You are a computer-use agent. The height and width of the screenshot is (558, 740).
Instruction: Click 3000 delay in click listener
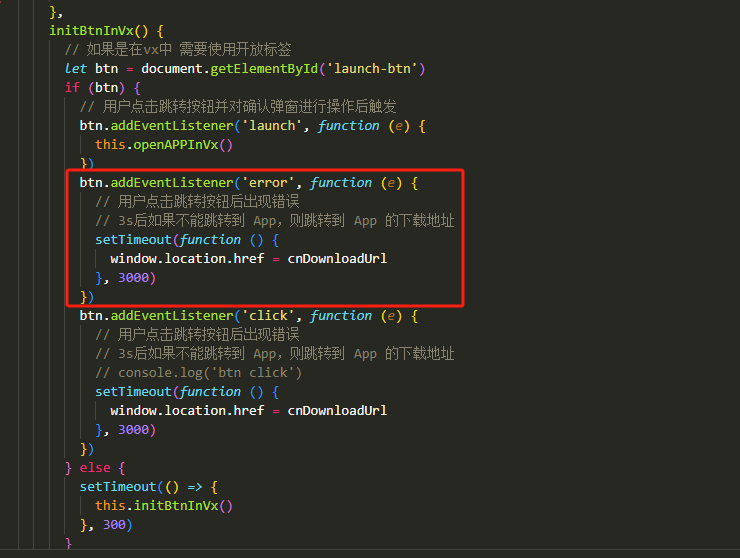point(133,430)
